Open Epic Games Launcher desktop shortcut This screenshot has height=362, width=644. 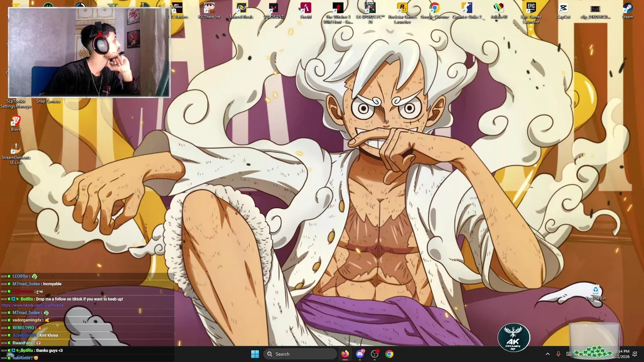pyautogui.click(x=531, y=13)
